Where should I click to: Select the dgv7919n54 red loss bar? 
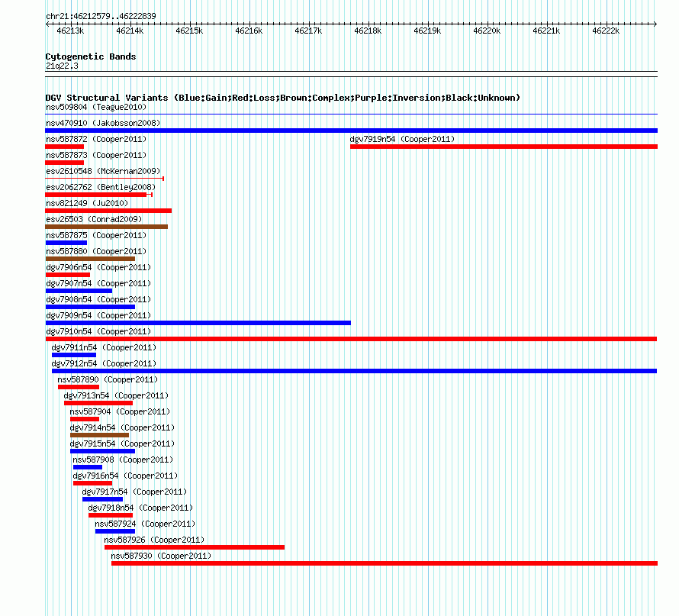coord(504,147)
